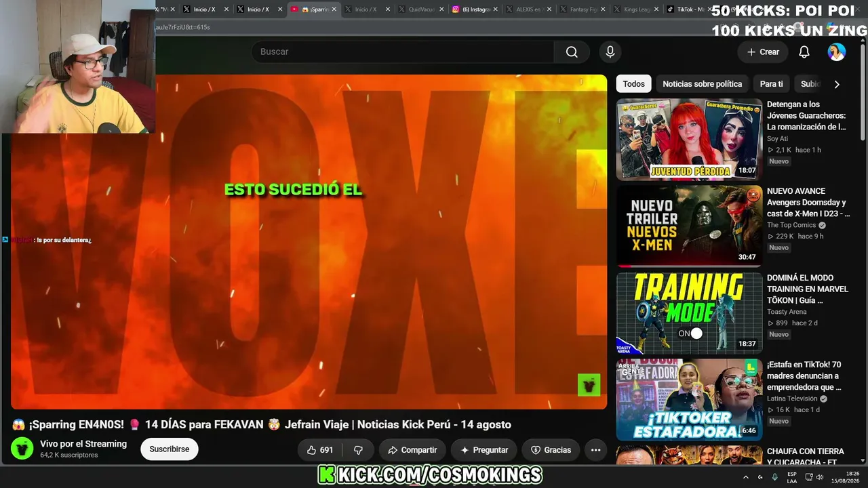The width and height of the screenshot is (868, 488).
Task: Dislike the video with thumbs down
Action: point(358,450)
